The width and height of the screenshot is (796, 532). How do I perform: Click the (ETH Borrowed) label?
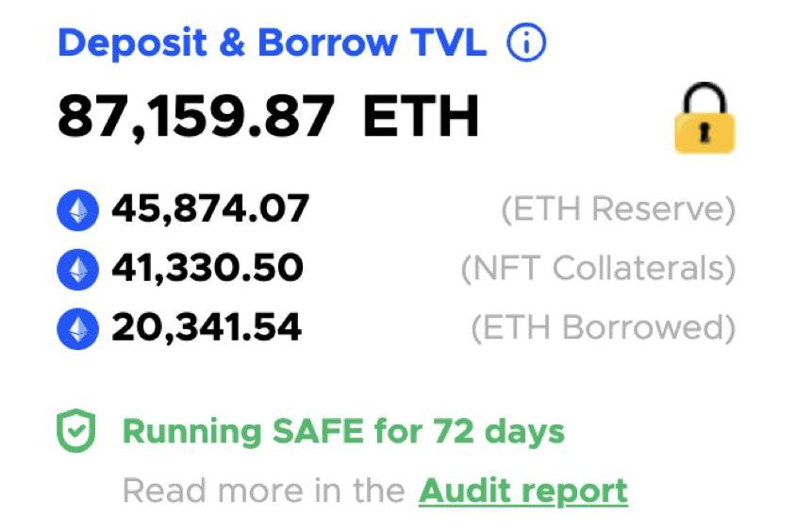pos(603,328)
